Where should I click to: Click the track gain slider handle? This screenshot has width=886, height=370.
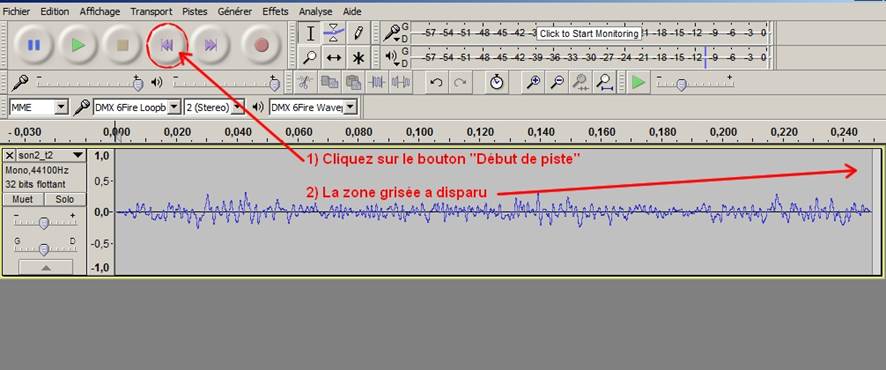click(x=44, y=224)
